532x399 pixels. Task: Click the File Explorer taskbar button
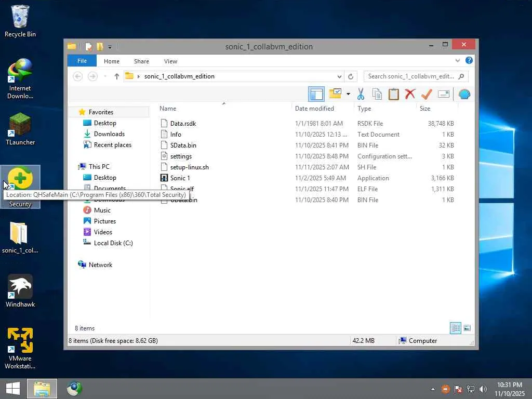coord(42,389)
